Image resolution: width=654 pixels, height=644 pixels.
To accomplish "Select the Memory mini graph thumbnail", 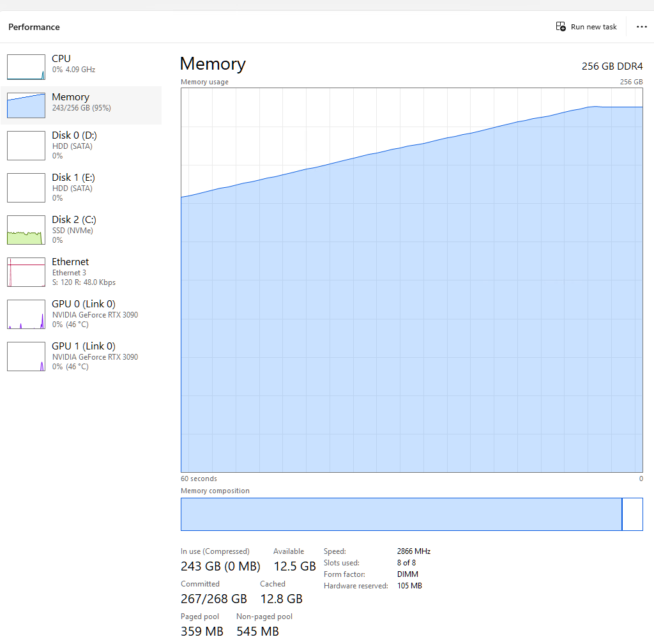I will (26, 105).
